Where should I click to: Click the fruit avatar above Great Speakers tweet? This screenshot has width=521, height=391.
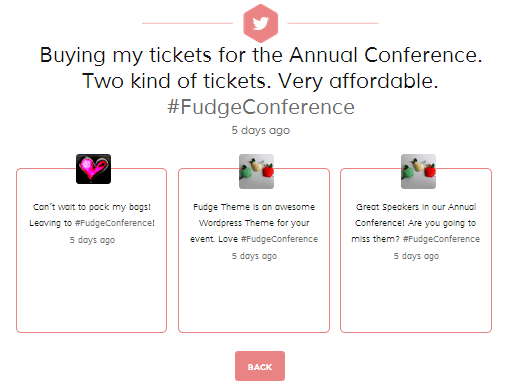click(418, 171)
